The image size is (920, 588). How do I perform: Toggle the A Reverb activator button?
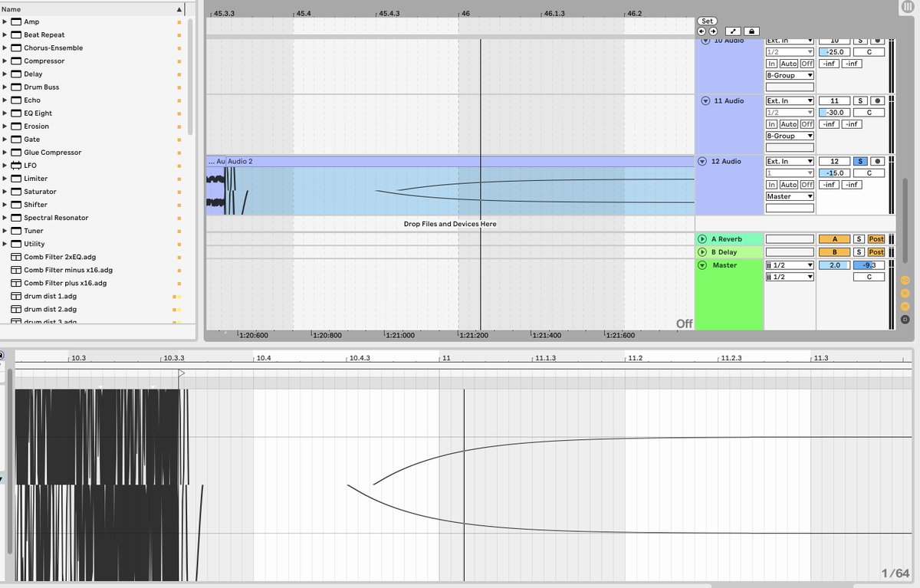tap(834, 239)
